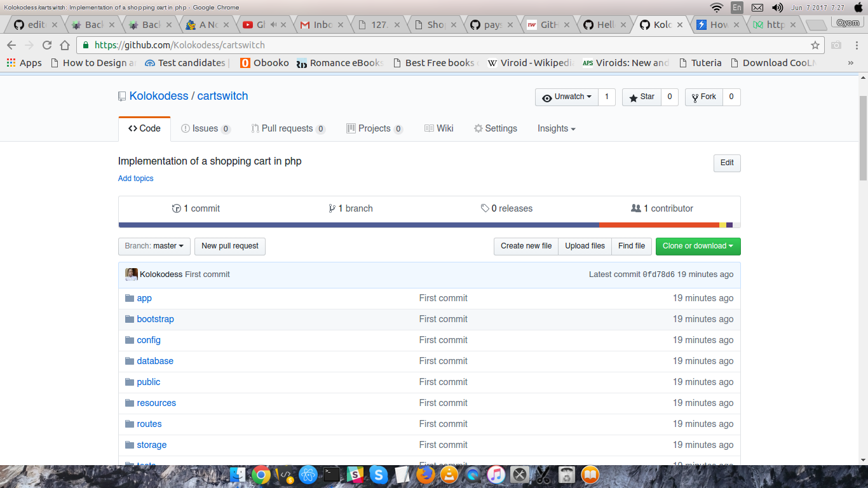Switch to the YouTube browser tab
Image resolution: width=868 pixels, height=488 pixels.
click(264, 25)
